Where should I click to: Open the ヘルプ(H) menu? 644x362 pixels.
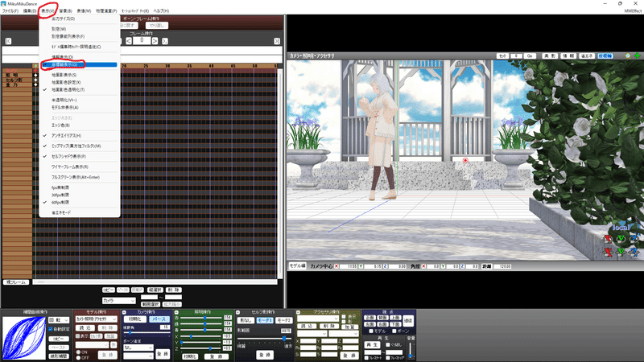coord(161,11)
